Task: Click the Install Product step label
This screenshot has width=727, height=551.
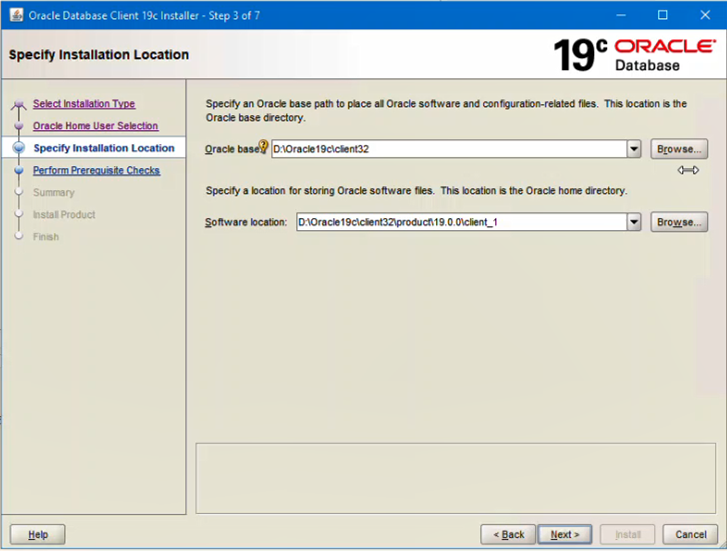Action: (64, 215)
